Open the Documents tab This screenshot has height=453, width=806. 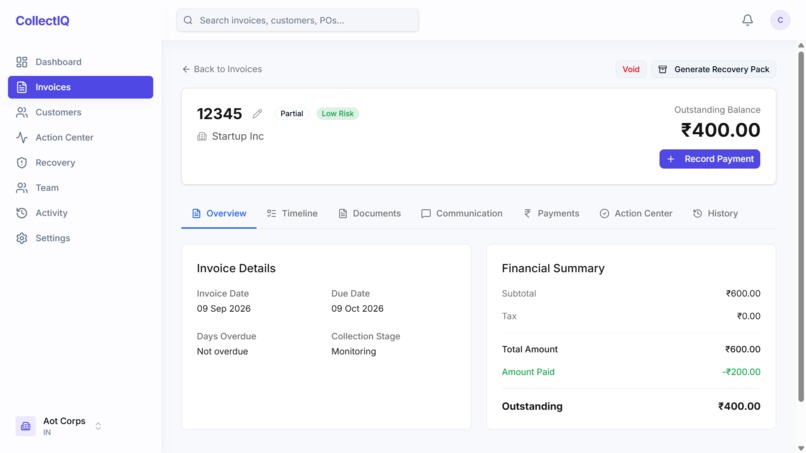tap(370, 213)
